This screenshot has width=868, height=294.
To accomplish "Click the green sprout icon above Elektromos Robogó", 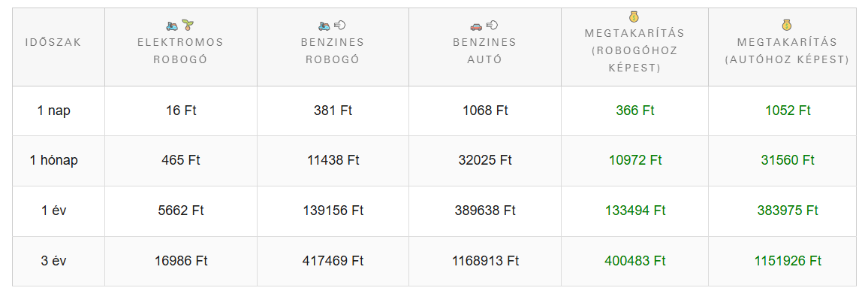I will [x=188, y=25].
